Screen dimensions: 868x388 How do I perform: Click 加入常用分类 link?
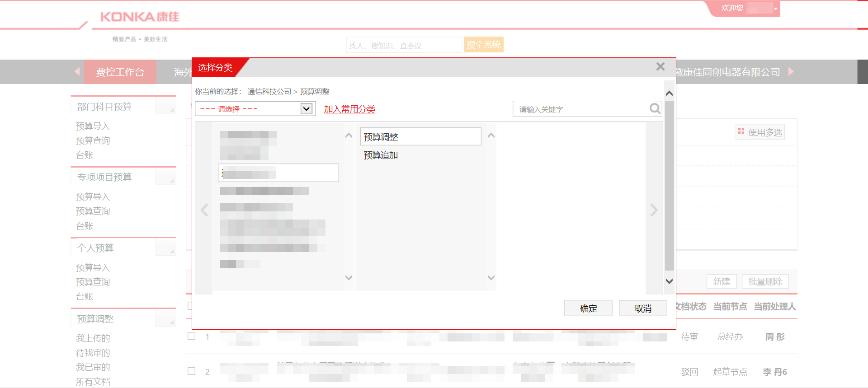coord(349,109)
